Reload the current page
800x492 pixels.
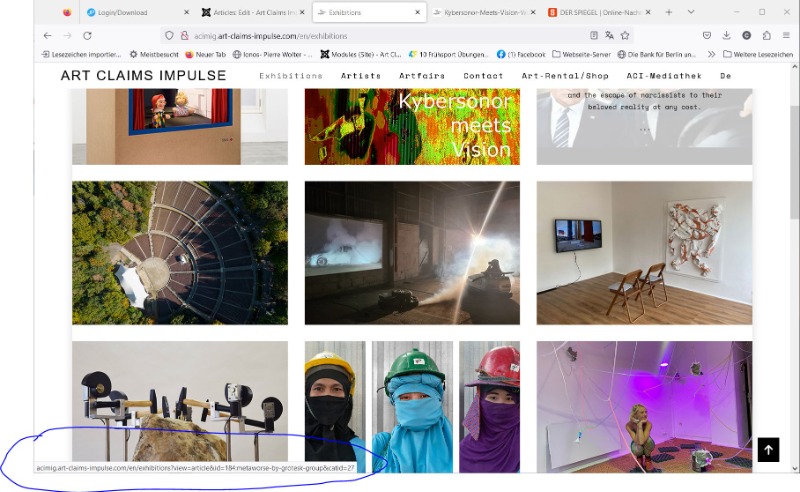click(87, 36)
